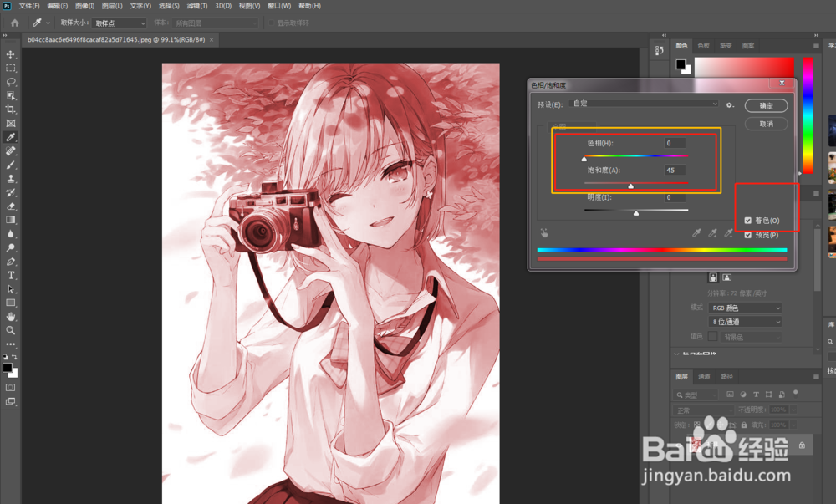
Task: Select the Add to Sample eyedropper
Action: pyautogui.click(x=712, y=233)
